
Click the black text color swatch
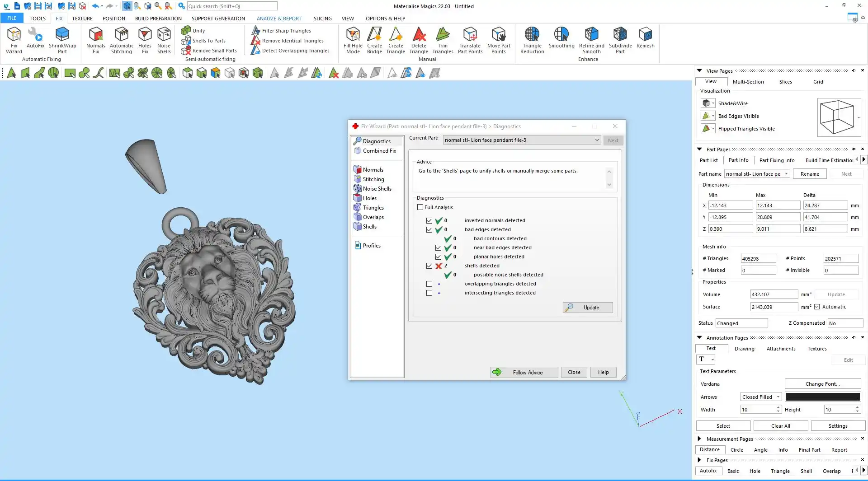(x=822, y=397)
